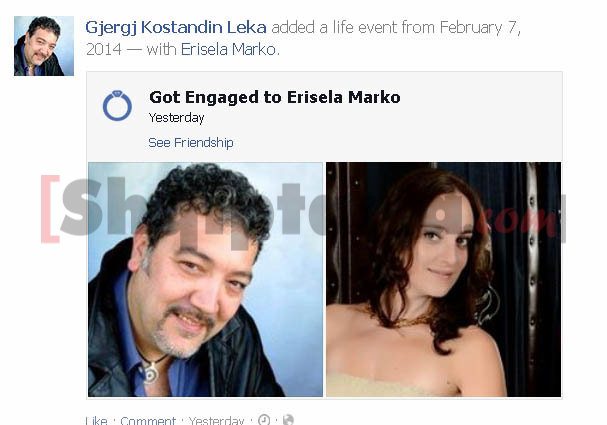Click the Yesterday date under the engagement headline
The image size is (607, 425).
(x=177, y=118)
